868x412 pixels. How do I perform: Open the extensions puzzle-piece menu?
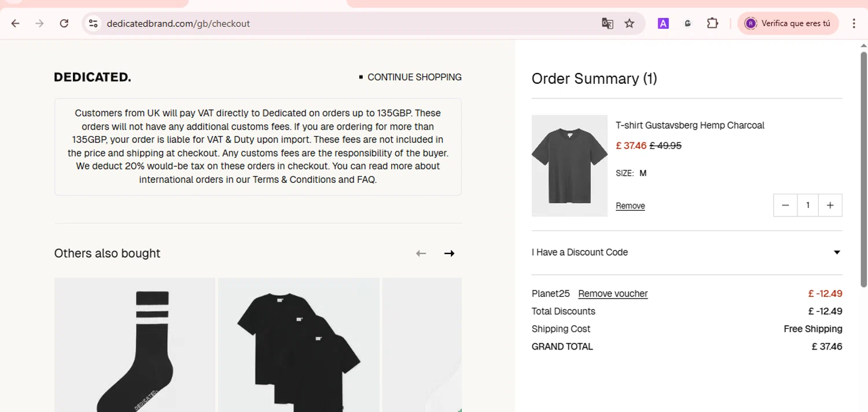712,24
